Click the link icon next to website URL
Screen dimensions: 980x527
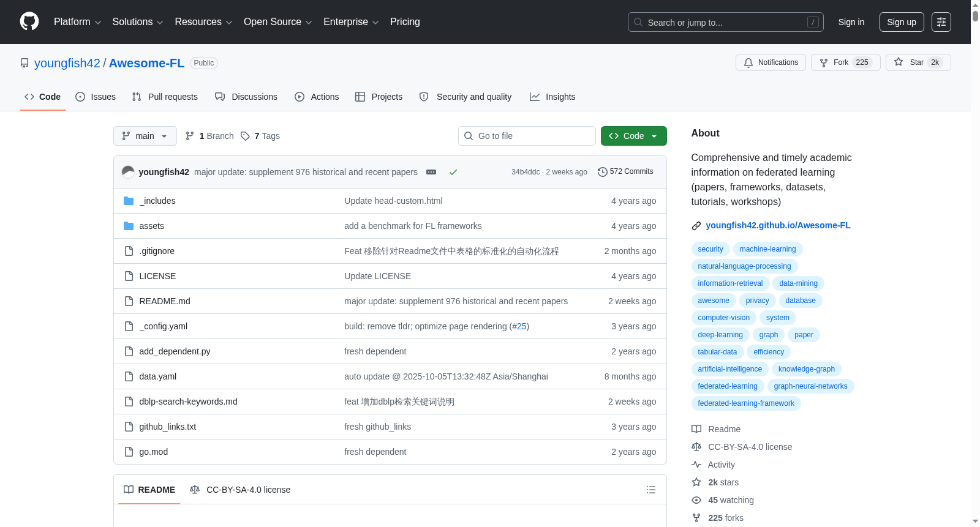[x=696, y=226]
